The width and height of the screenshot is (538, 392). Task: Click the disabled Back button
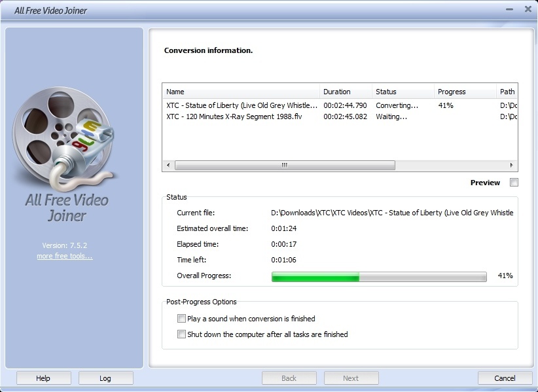[289, 378]
